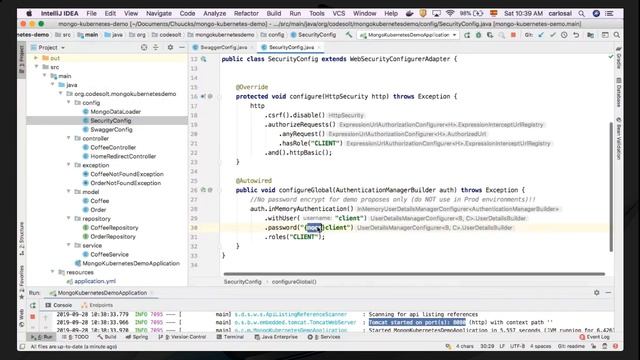Open Event Log
The height and width of the screenshot is (360, 640).
[595, 337]
